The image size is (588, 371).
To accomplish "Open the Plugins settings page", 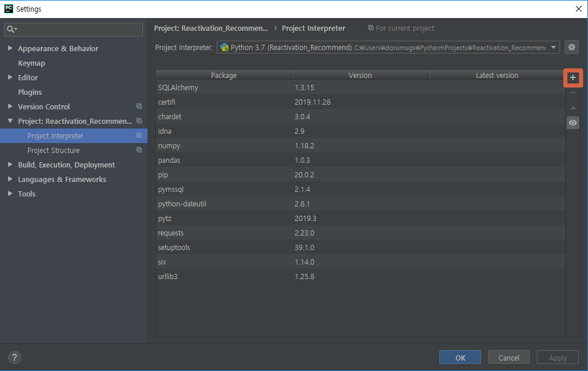I will [30, 92].
